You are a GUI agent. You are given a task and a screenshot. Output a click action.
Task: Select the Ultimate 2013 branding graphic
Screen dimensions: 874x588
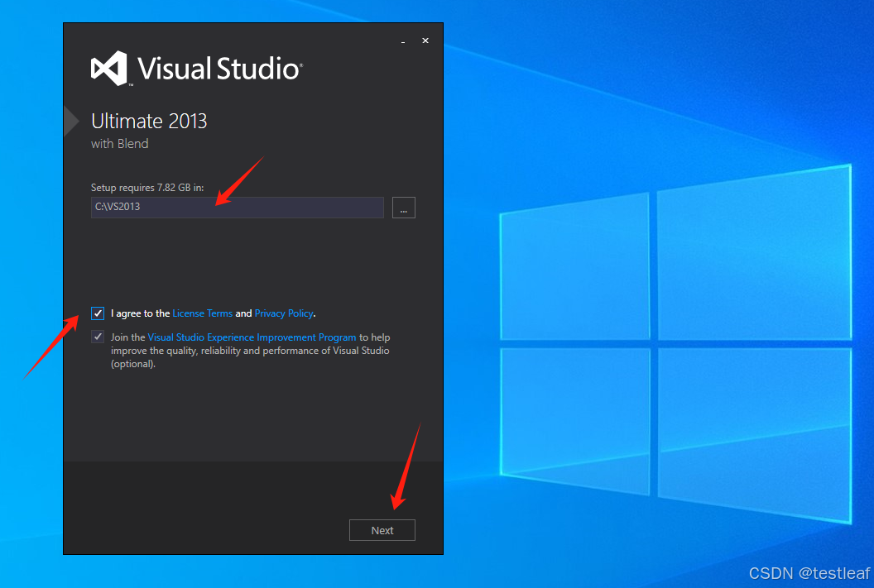149,121
